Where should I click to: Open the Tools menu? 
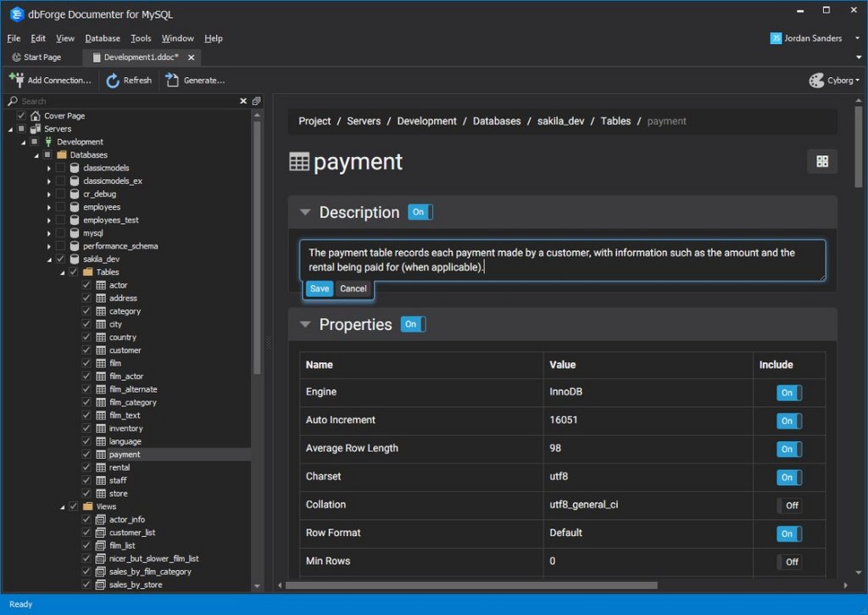[x=141, y=38]
